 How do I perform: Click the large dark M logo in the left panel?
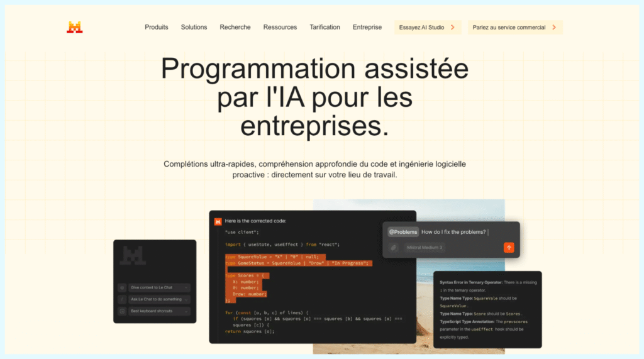coord(133,255)
